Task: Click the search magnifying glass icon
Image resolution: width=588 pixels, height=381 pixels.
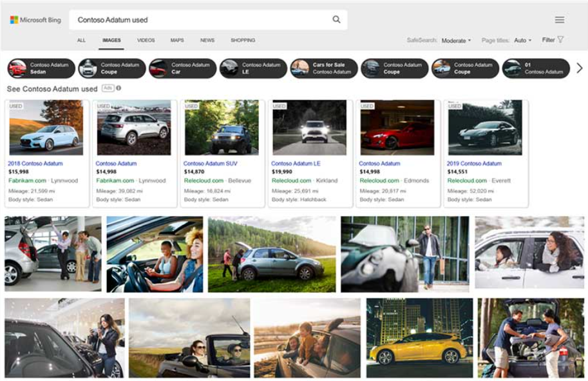Action: click(336, 19)
